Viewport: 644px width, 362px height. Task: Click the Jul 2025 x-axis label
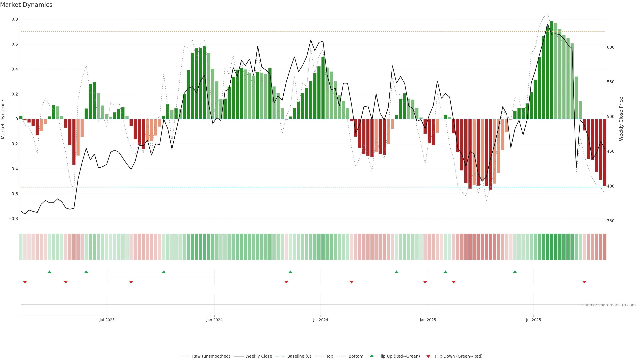click(x=533, y=320)
